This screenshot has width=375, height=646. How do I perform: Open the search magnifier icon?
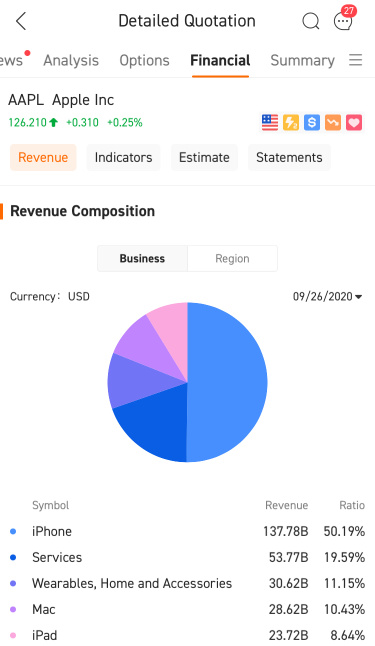click(x=311, y=21)
